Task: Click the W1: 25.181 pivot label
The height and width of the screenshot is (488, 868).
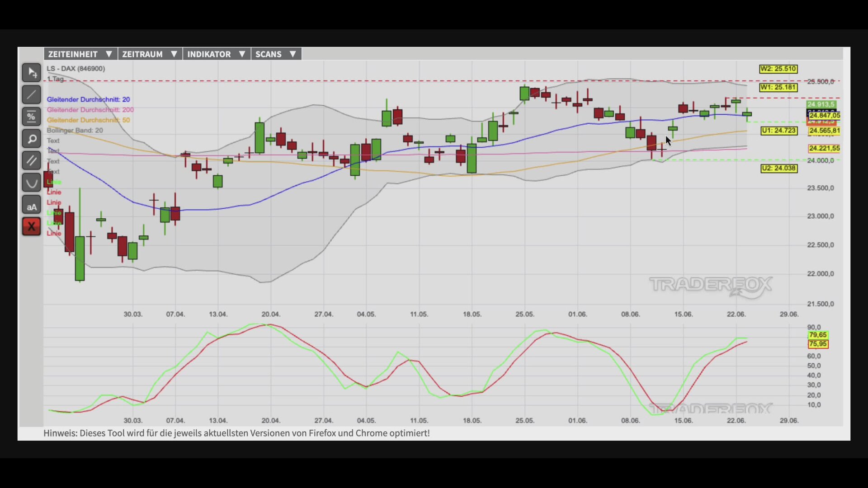Action: 778,87
